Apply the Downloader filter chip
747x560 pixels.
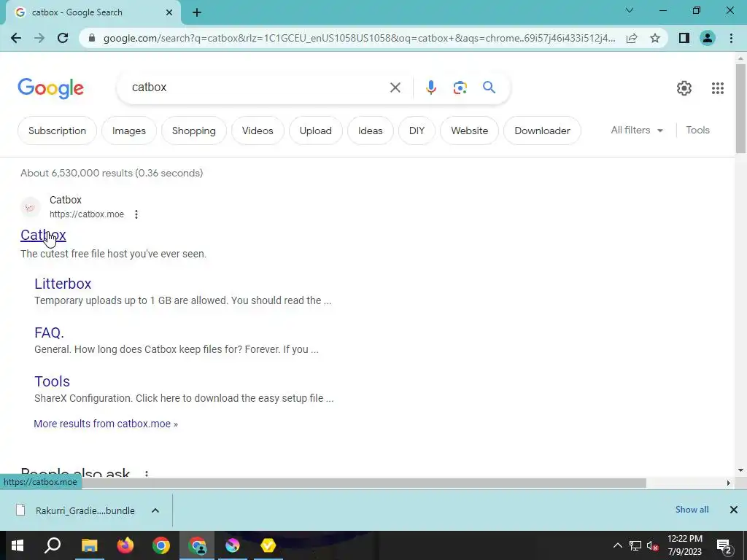coord(542,131)
